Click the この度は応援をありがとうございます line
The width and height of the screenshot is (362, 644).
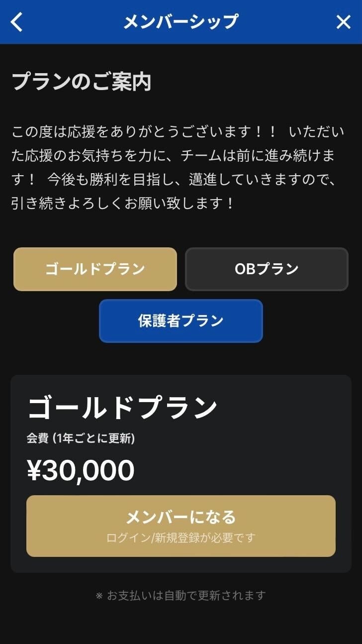[x=144, y=132]
